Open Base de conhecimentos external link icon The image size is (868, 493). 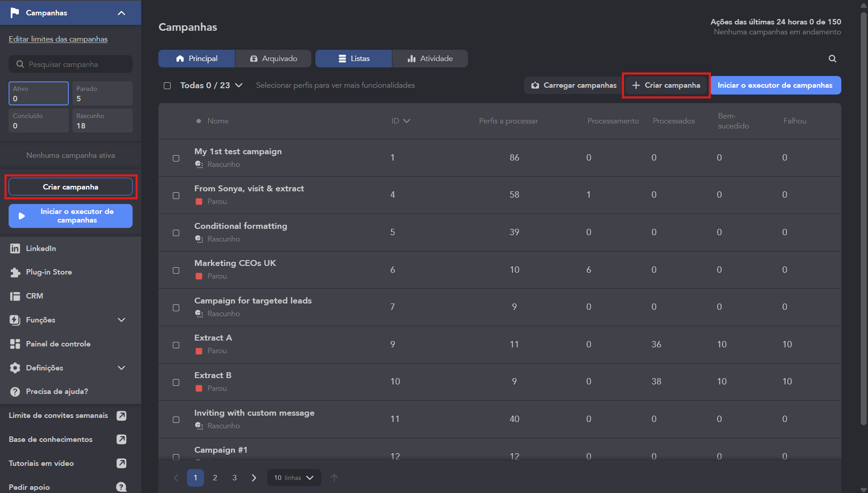point(121,439)
